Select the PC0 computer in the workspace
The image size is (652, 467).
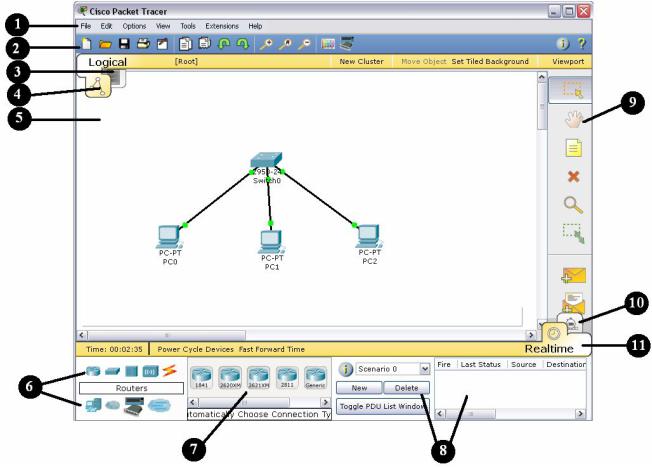[x=170, y=237]
